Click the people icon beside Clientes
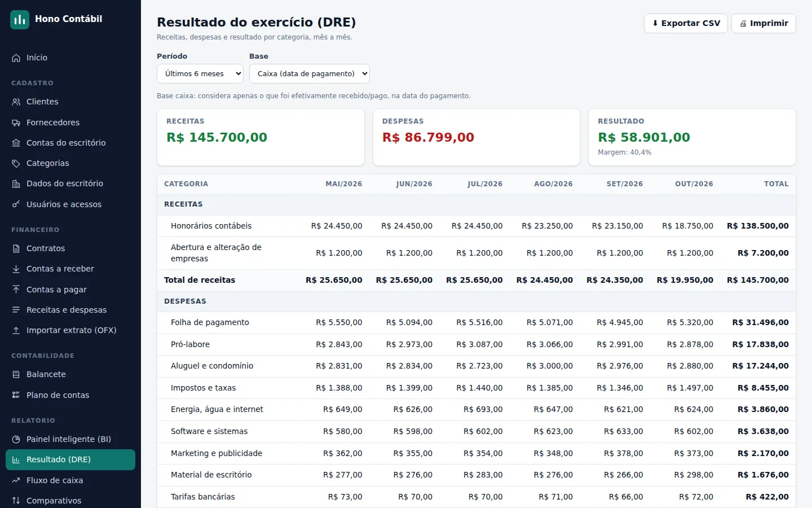The height and width of the screenshot is (508, 812). click(x=16, y=102)
